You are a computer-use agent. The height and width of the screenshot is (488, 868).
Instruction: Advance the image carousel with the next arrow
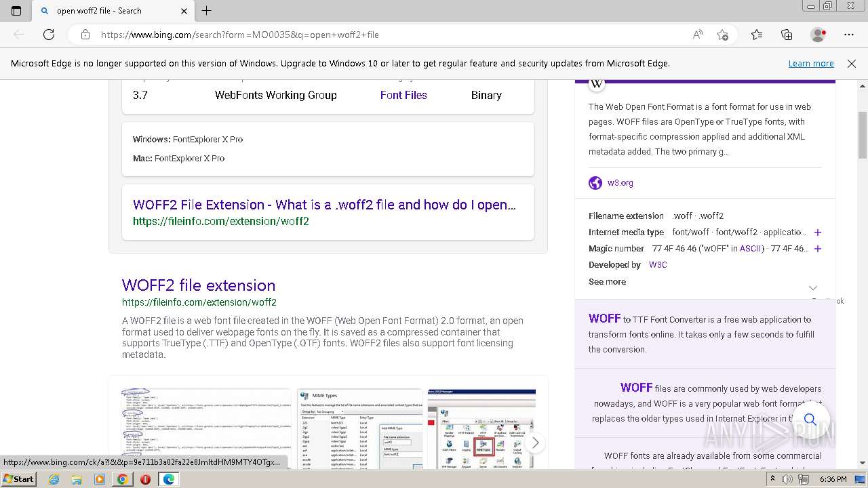535,443
